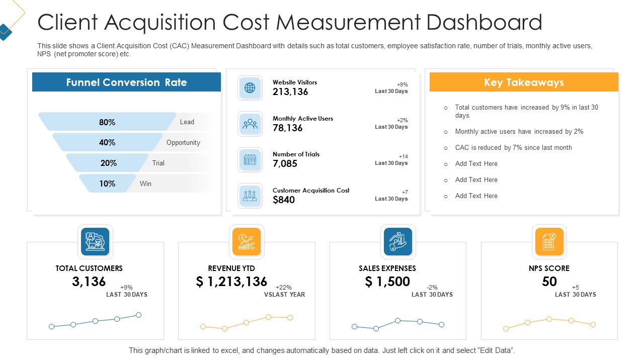This screenshot has height=362, width=644.
Task: Click the Website Visitors globe icon
Action: pos(250,88)
